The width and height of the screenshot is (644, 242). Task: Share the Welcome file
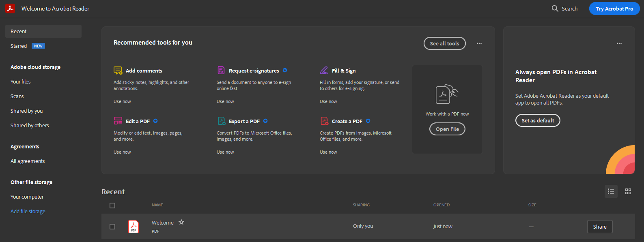click(x=600, y=227)
